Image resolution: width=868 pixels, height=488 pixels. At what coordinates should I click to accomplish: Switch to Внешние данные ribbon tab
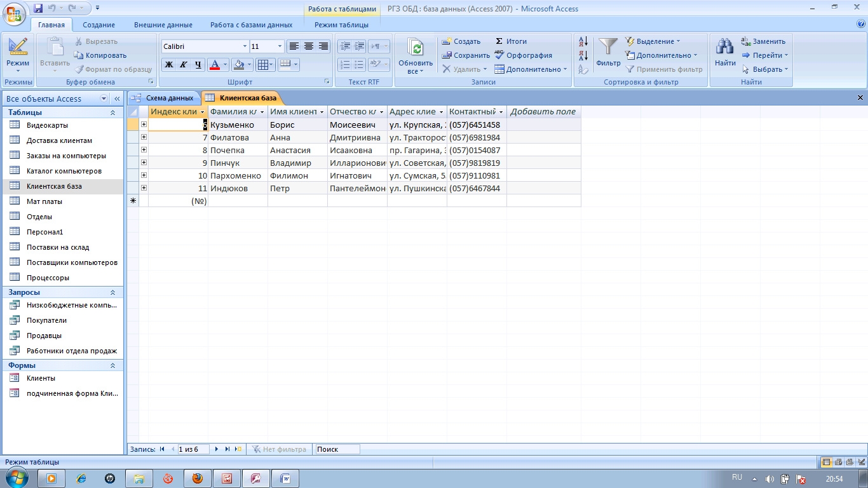click(x=163, y=25)
